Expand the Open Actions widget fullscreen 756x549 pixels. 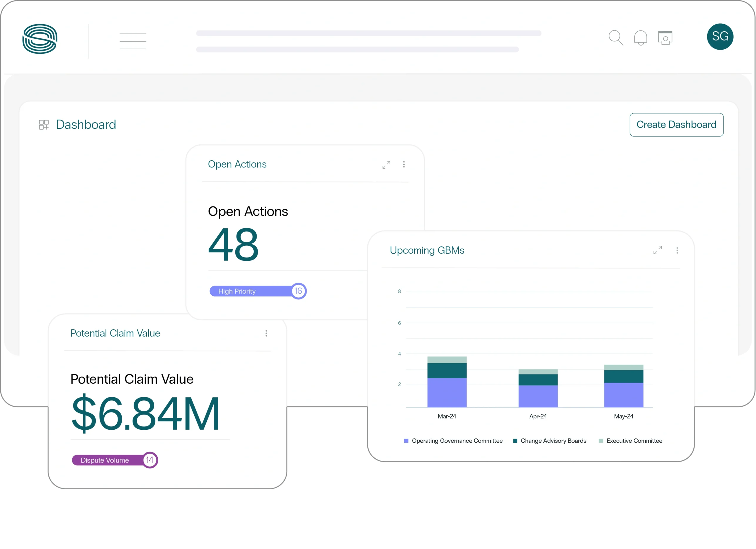[386, 165]
